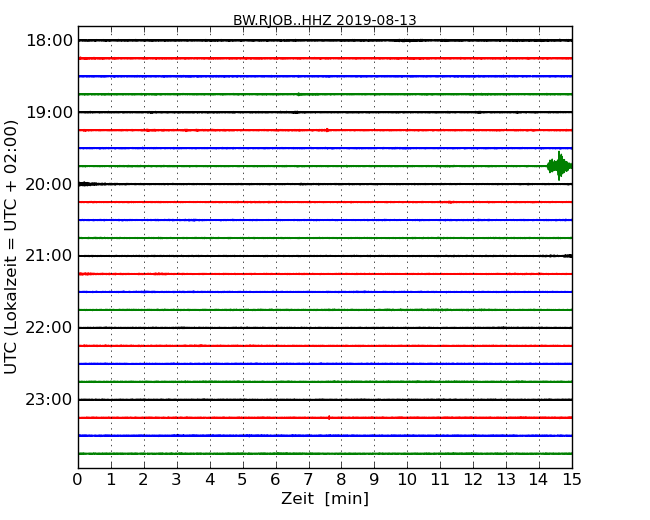The height and width of the screenshot is (520, 650).
Task: Click the 20:00 time label
Action: [49, 184]
